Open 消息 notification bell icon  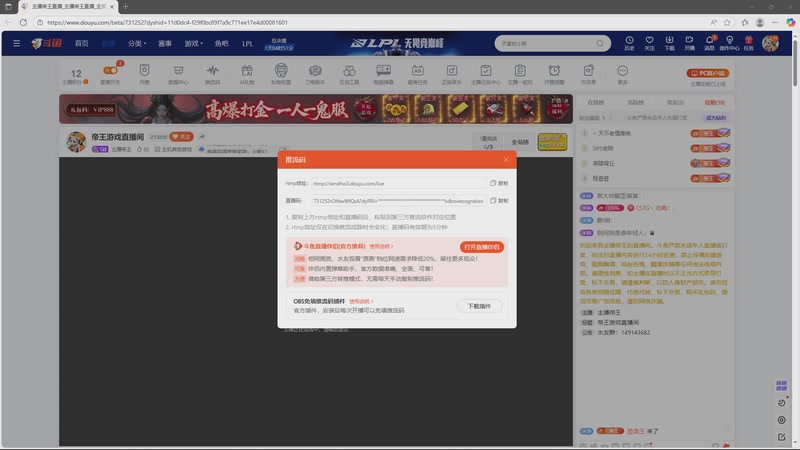709,43
